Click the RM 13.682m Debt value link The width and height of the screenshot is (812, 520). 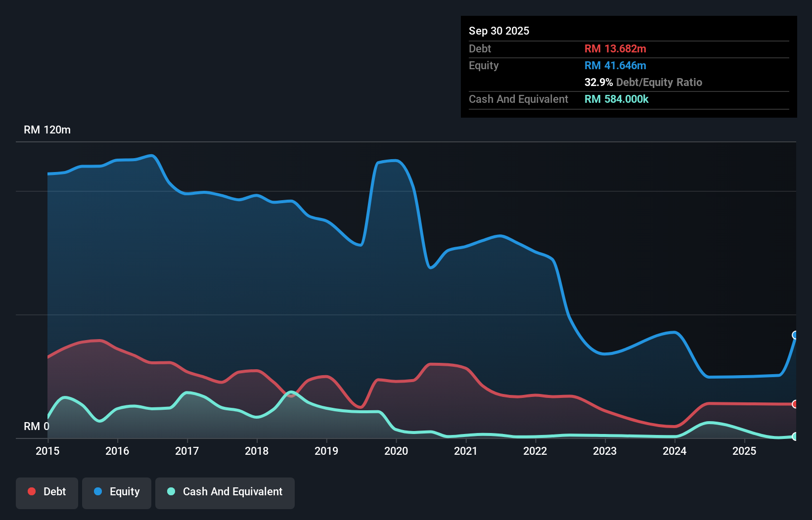click(615, 48)
